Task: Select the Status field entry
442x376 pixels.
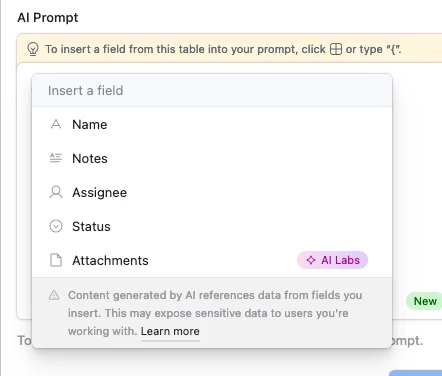Action: click(x=212, y=226)
